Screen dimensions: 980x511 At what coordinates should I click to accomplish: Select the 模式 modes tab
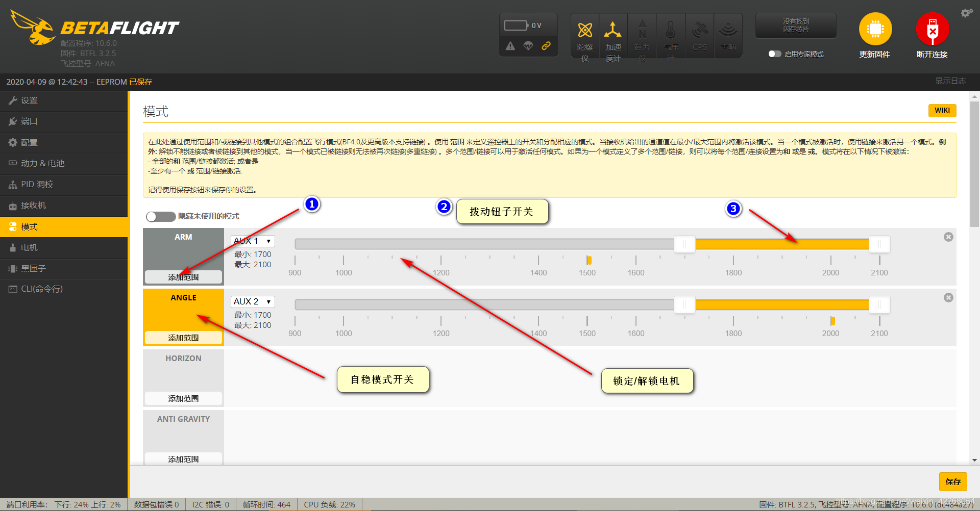click(x=64, y=226)
